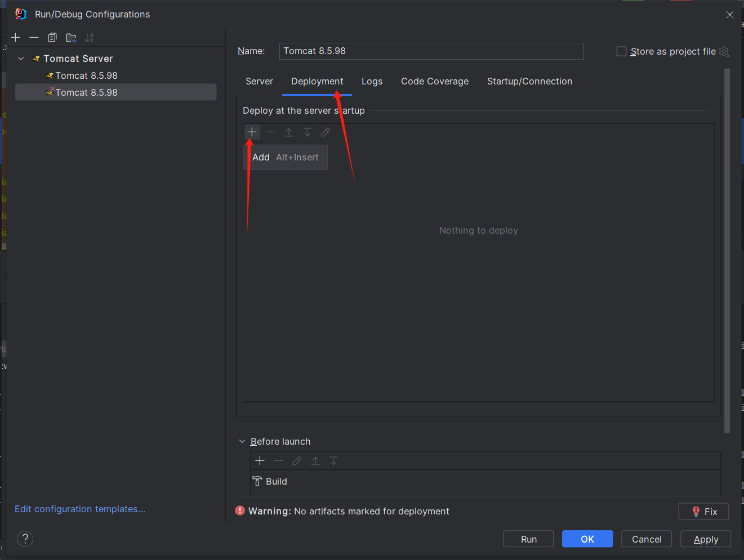Remove deployment item minus icon in Deploy toolbar
The width and height of the screenshot is (744, 560).
pos(270,132)
